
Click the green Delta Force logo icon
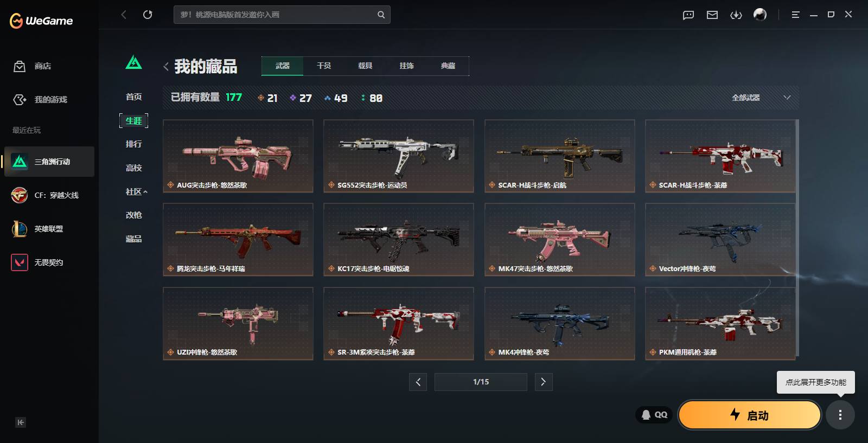(134, 62)
